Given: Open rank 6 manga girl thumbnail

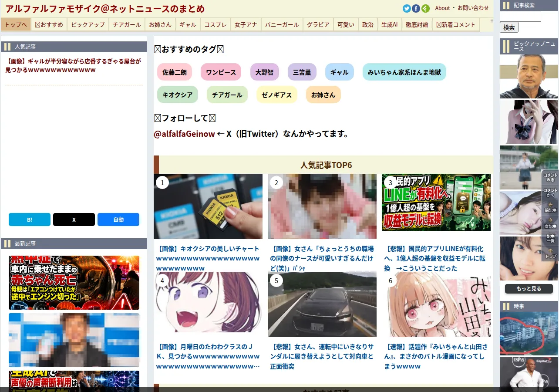Looking at the screenshot, I should [436, 304].
